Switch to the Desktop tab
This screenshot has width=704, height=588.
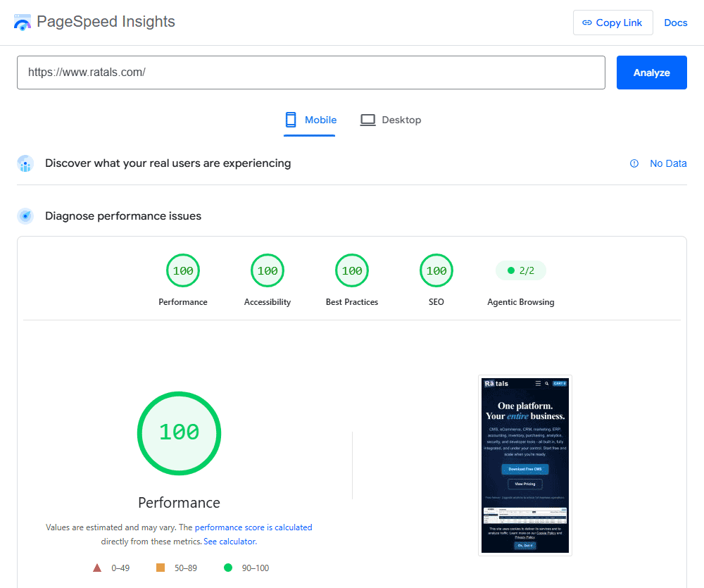click(x=391, y=120)
